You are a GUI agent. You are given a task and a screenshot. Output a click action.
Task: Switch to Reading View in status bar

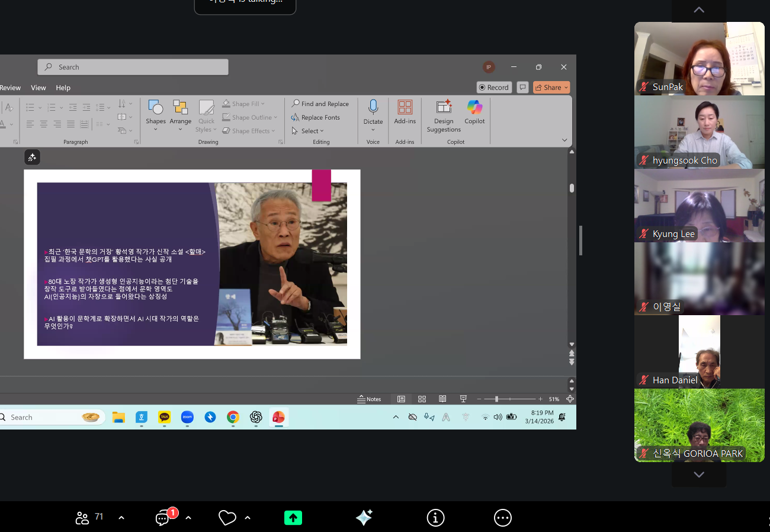pos(442,399)
